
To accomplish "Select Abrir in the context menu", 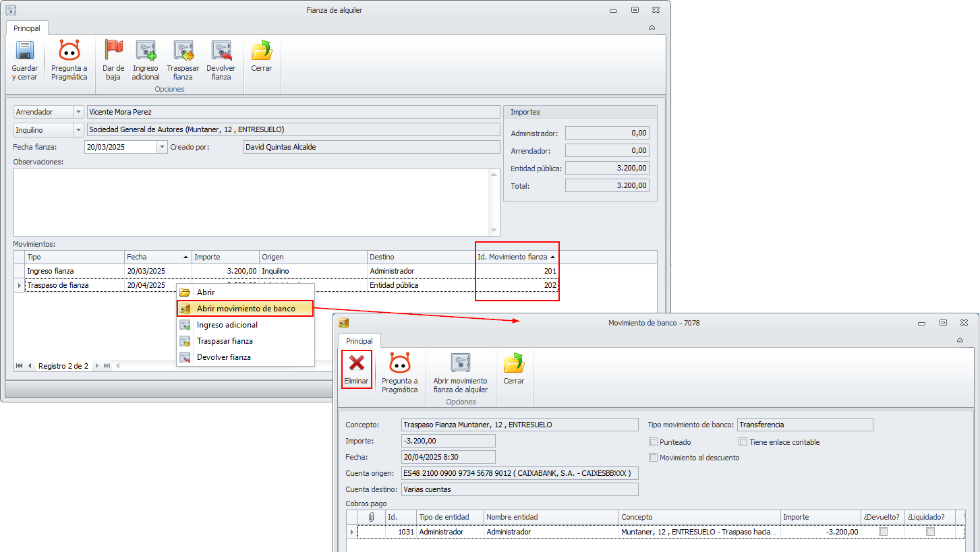I will point(246,293).
